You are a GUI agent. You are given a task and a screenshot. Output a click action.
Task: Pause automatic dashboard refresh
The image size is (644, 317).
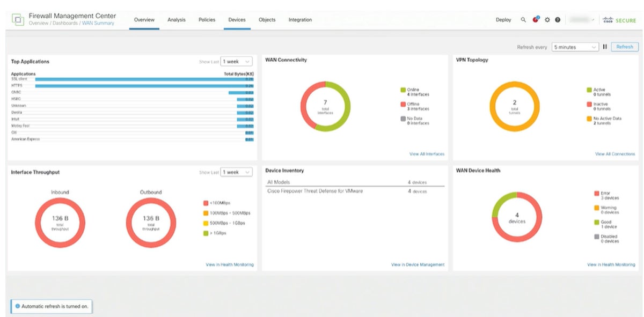pyautogui.click(x=605, y=47)
